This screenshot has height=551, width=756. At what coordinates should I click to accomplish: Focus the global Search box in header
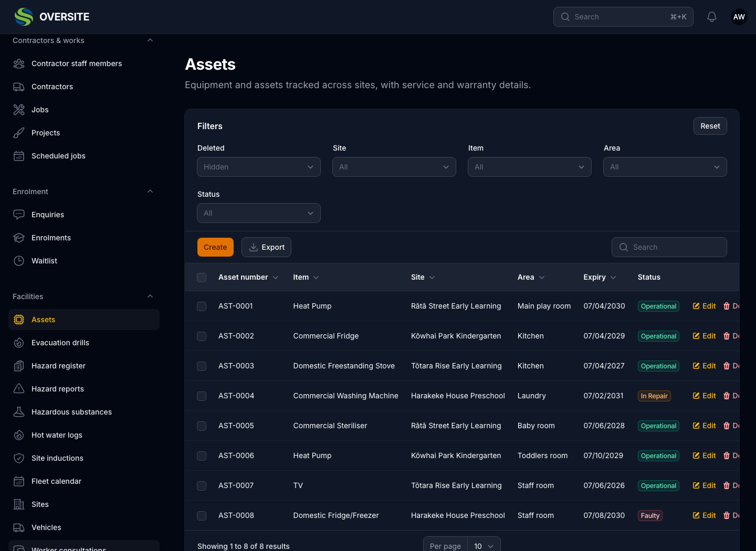623,17
